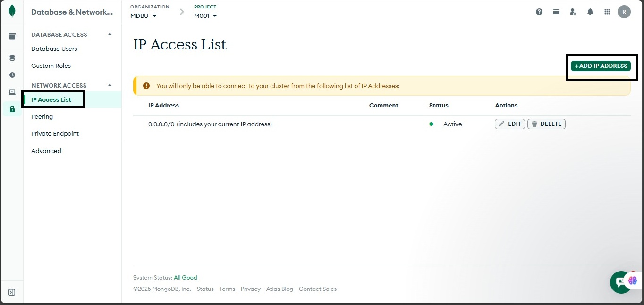Open the chat support bubble
644x305 pixels.
click(x=620, y=282)
